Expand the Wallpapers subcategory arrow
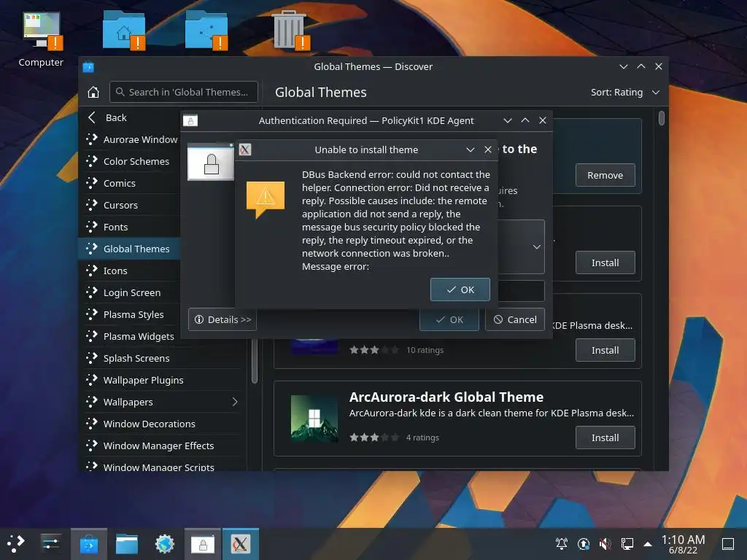This screenshot has width=747, height=560. click(x=235, y=402)
